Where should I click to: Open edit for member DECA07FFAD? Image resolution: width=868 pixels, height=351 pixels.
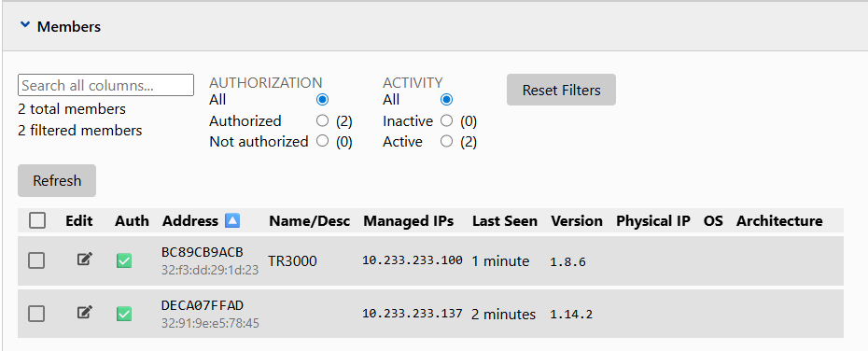[x=84, y=312]
